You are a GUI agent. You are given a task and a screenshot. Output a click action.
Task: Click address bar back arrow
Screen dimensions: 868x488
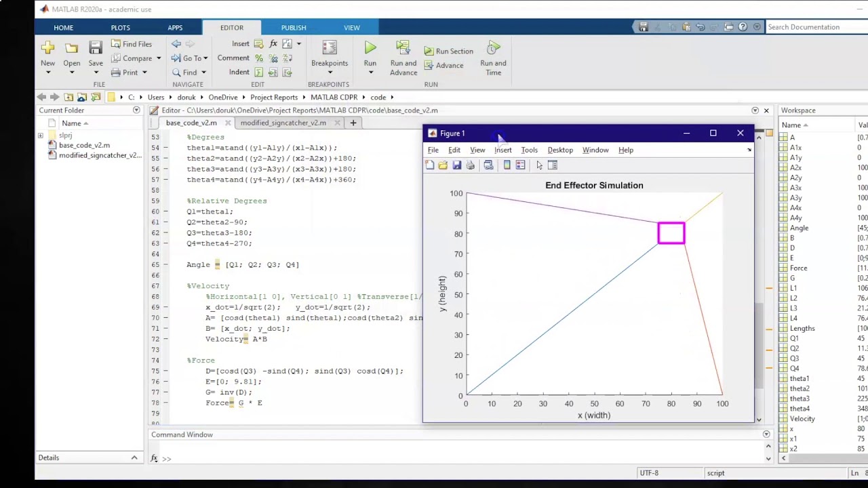pyautogui.click(x=42, y=97)
